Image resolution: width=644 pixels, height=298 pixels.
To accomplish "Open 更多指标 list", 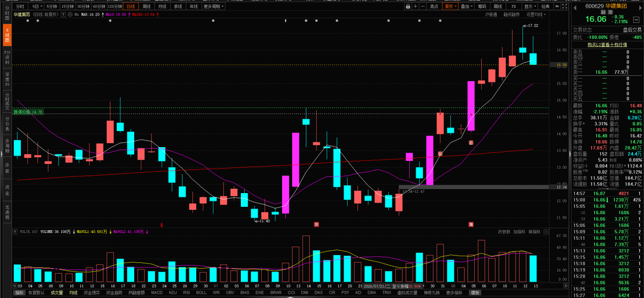I will point(454,293).
